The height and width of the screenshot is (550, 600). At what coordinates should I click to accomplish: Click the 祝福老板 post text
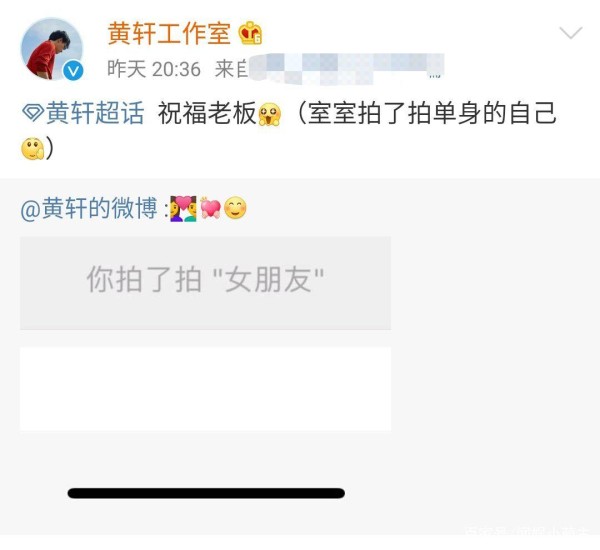click(207, 113)
